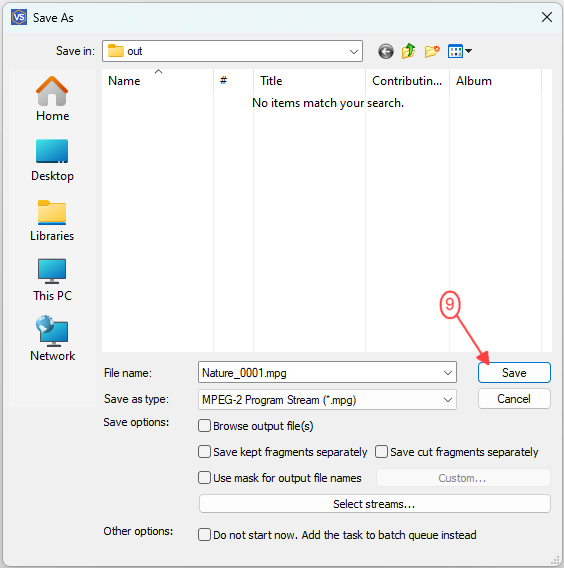The width and height of the screenshot is (564, 568).
Task: Select This PC in the sidebar
Action: 52,280
